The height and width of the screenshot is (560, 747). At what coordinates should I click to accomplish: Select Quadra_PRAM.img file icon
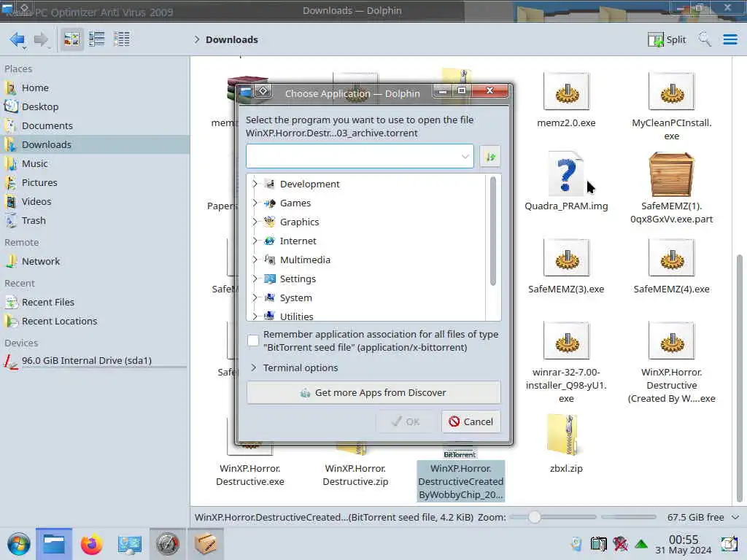[566, 174]
